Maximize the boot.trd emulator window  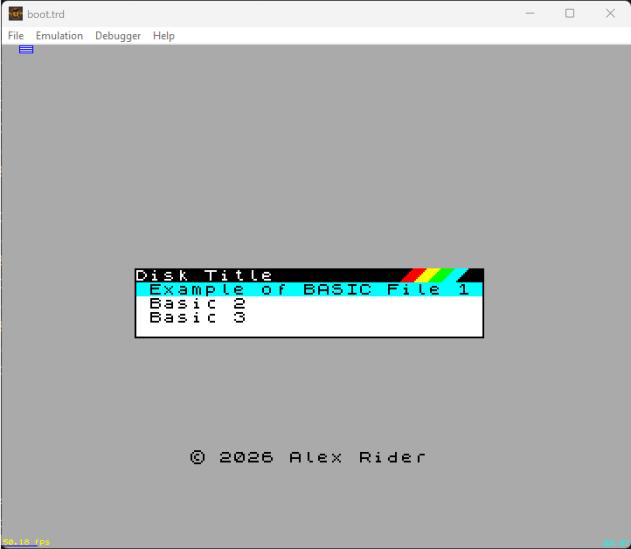click(x=570, y=13)
